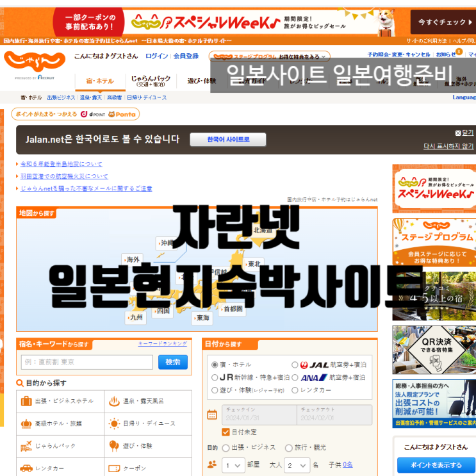Select 旅行・観光 purpose radio
Image resolution: width=476 pixels, height=476 pixels.
[289, 448]
